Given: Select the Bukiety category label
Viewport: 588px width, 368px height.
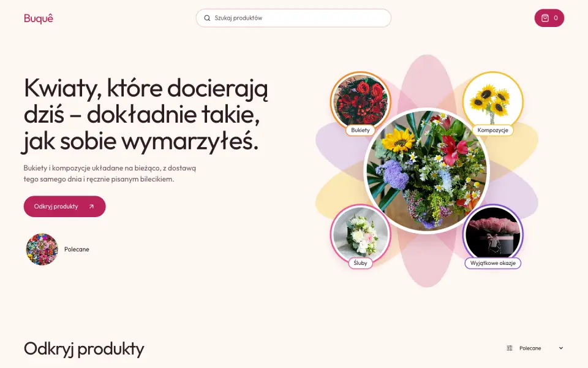Looking at the screenshot, I should [x=360, y=130].
